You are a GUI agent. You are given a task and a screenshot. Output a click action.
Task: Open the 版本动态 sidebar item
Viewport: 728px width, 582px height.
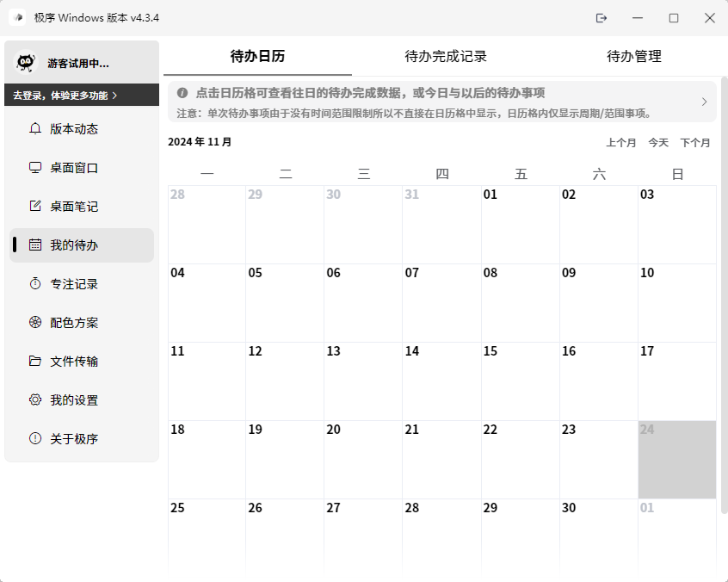82,128
